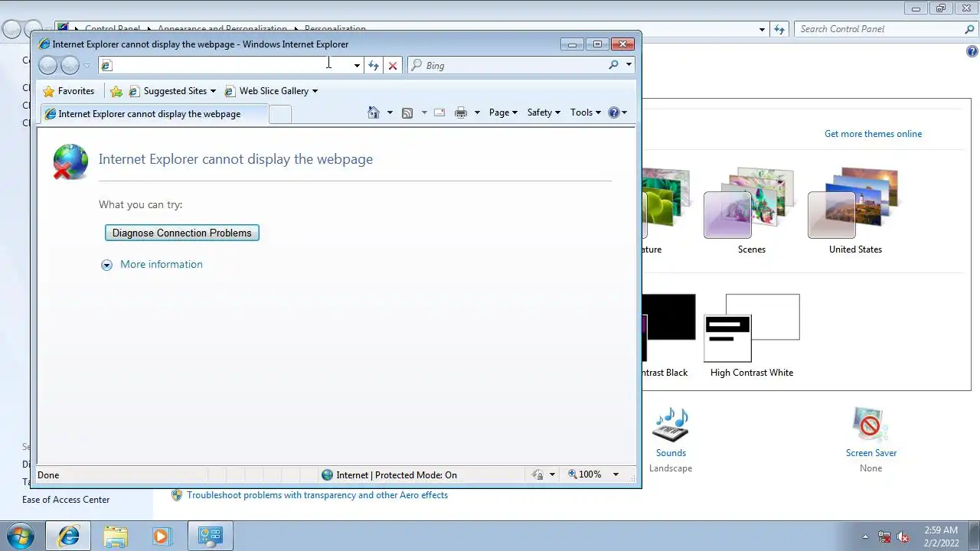Click the Home icon in command bar
This screenshot has height=551, width=980.
click(x=374, y=112)
